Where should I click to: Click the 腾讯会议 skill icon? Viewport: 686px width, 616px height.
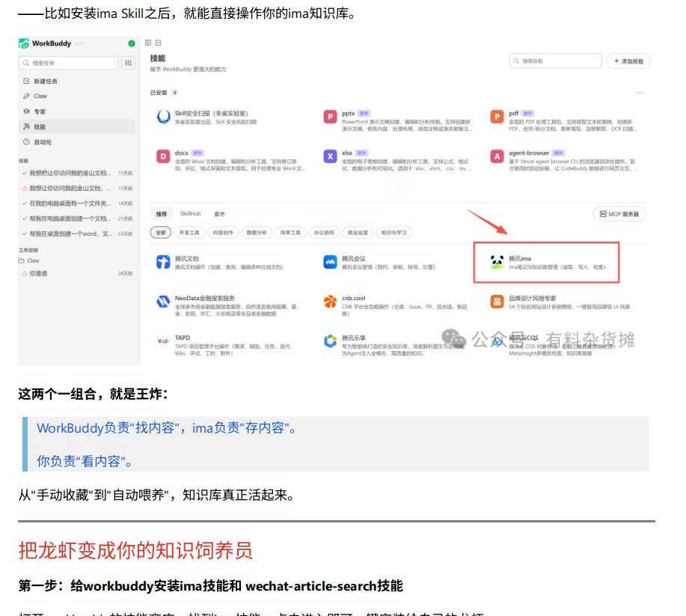click(x=330, y=262)
